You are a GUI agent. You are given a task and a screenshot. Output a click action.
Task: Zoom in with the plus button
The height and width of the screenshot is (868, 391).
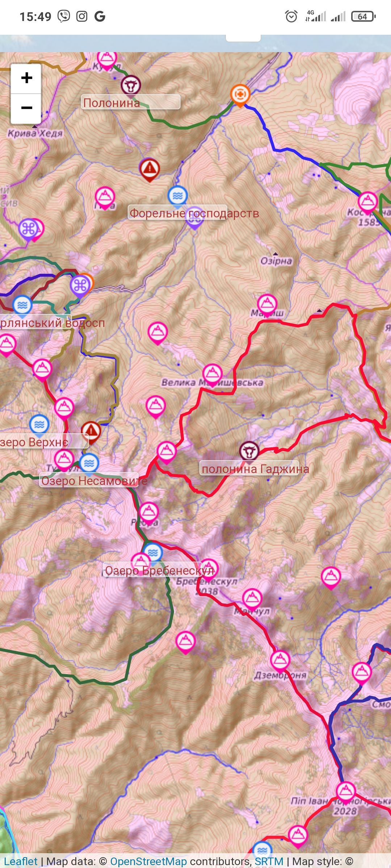26,78
